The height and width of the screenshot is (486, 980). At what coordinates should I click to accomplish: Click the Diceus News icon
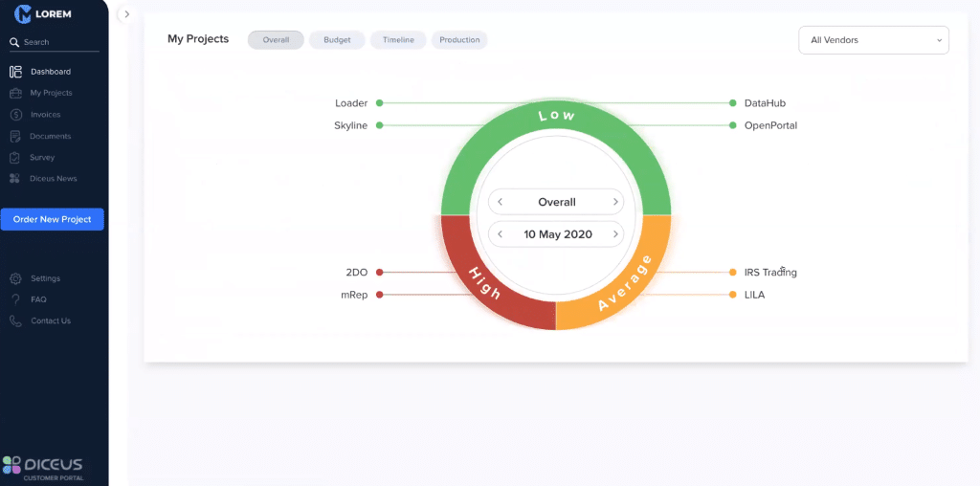pyautogui.click(x=15, y=179)
